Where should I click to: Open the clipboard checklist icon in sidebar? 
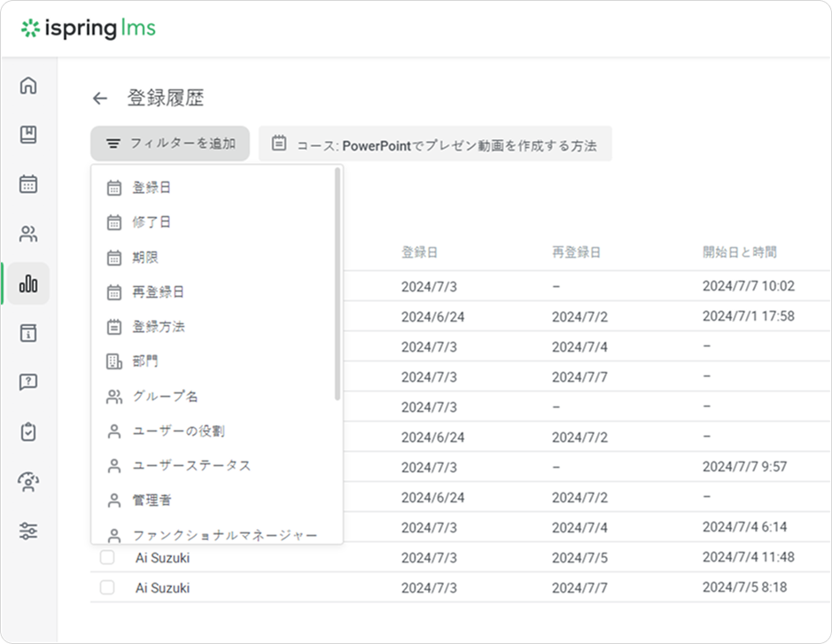pos(28,432)
